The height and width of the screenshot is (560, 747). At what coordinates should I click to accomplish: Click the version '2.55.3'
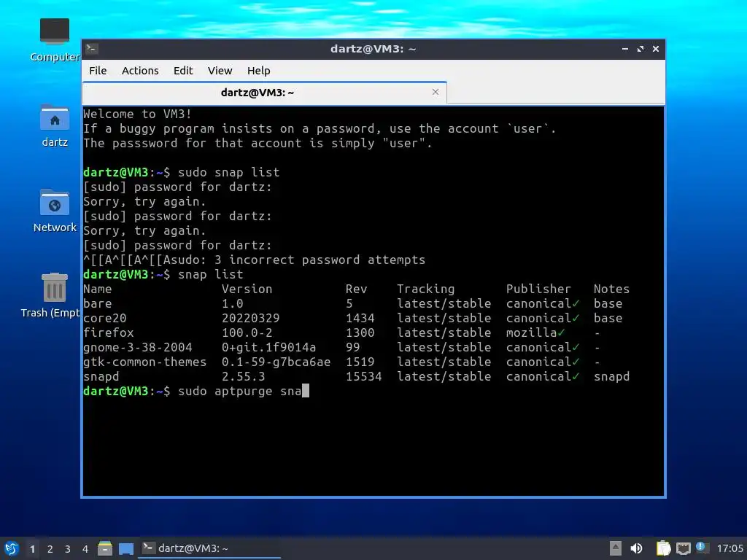(x=244, y=377)
